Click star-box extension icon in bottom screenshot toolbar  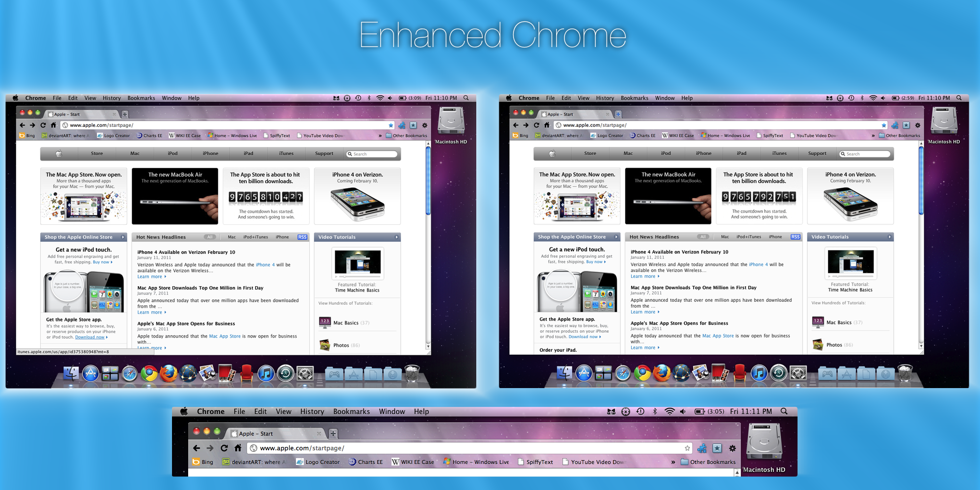point(717,448)
